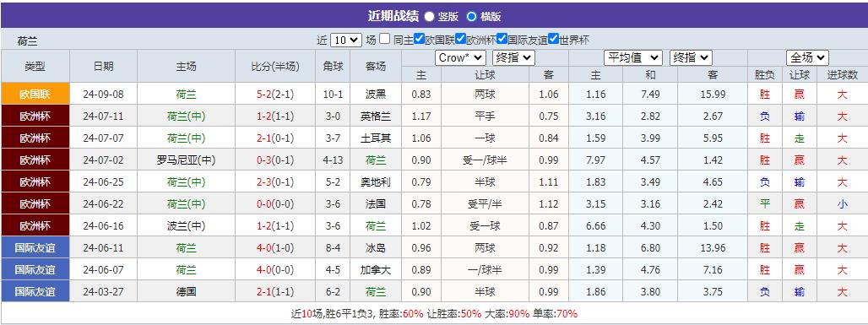Click the 4-13 corner count cell
This screenshot has height=325, width=868.
333,160
